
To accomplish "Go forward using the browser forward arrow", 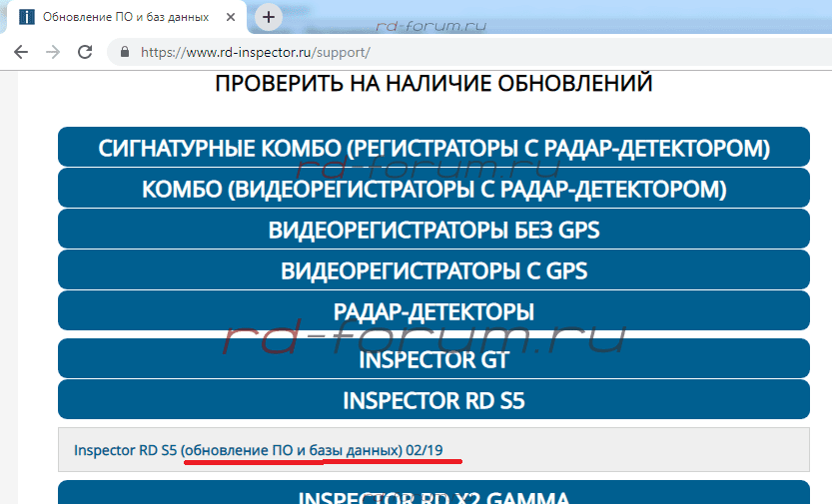I will (x=53, y=52).
